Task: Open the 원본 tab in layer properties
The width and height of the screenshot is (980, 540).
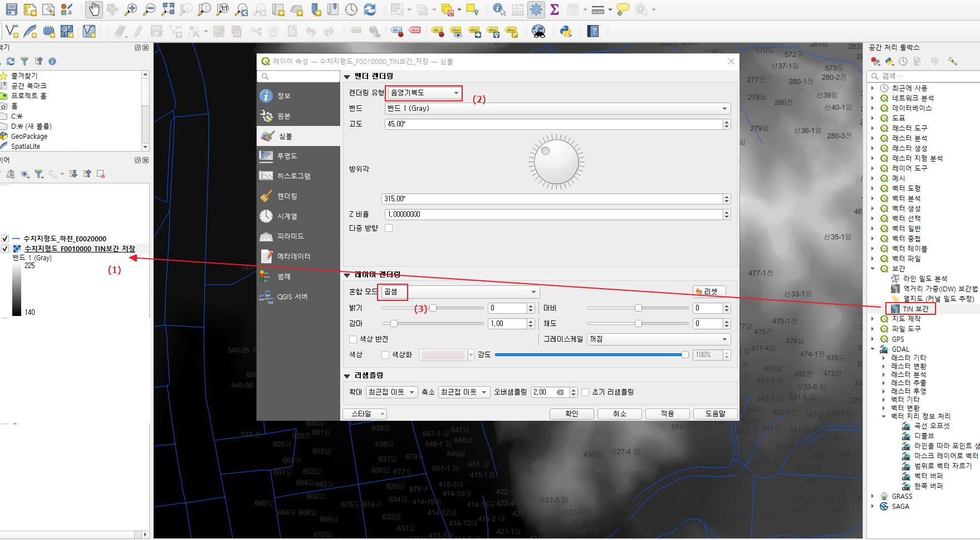Action: (298, 116)
